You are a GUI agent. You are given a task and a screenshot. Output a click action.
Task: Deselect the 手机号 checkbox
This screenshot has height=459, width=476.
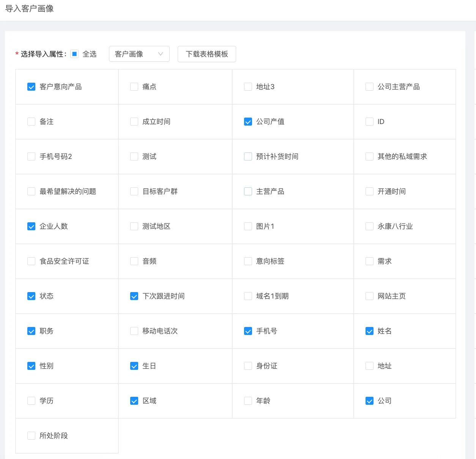(x=248, y=331)
